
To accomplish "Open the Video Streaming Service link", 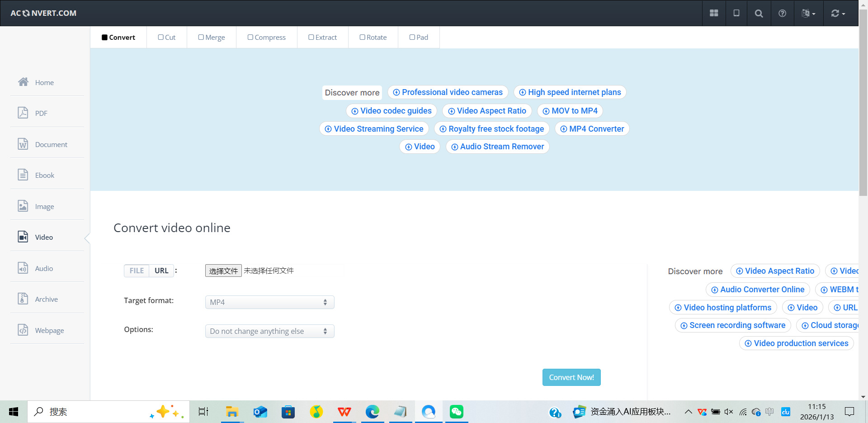I will 374,129.
